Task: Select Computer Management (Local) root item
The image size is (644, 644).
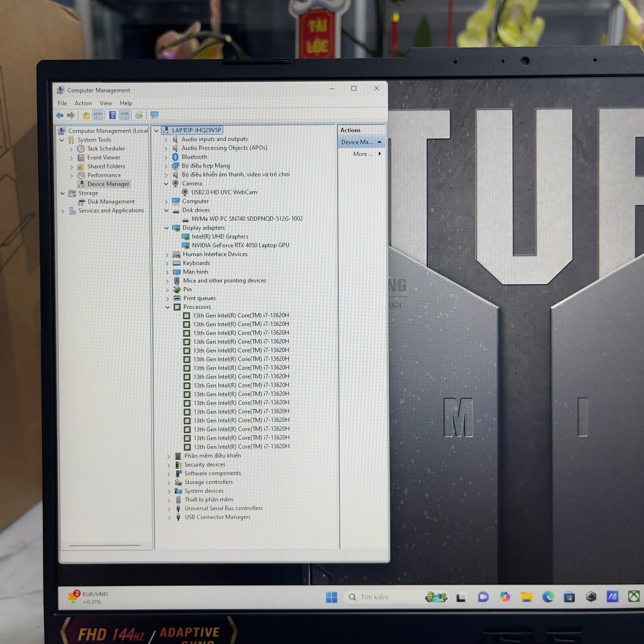Action: 108,131
